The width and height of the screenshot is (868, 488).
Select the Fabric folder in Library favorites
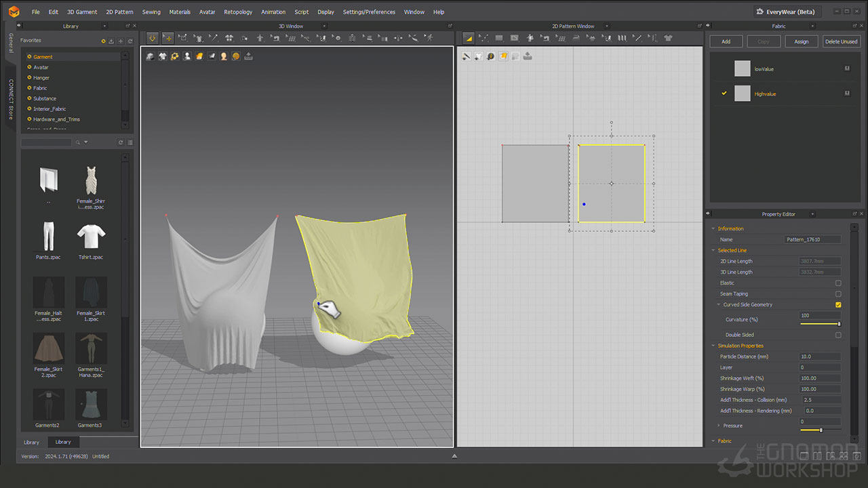click(40, 88)
